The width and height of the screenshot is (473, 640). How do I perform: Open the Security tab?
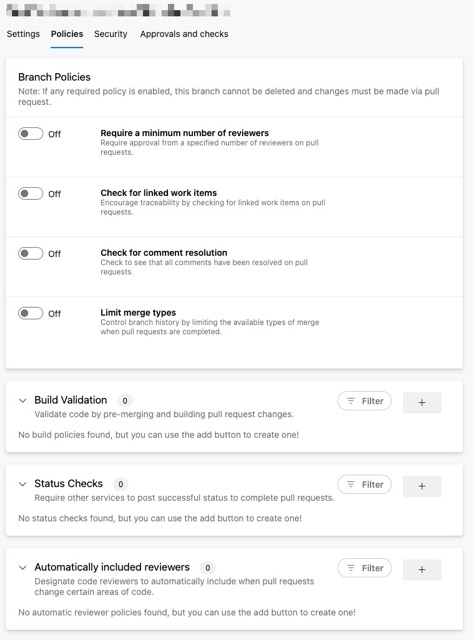coord(111,34)
